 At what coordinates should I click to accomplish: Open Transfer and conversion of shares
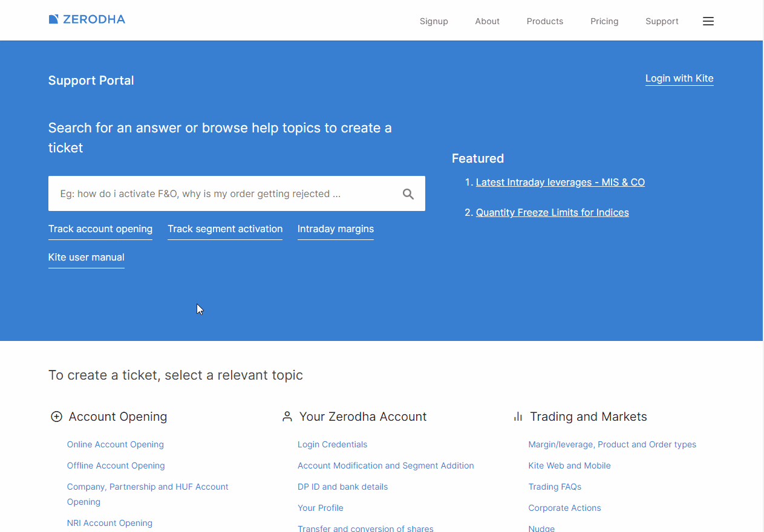coord(365,528)
